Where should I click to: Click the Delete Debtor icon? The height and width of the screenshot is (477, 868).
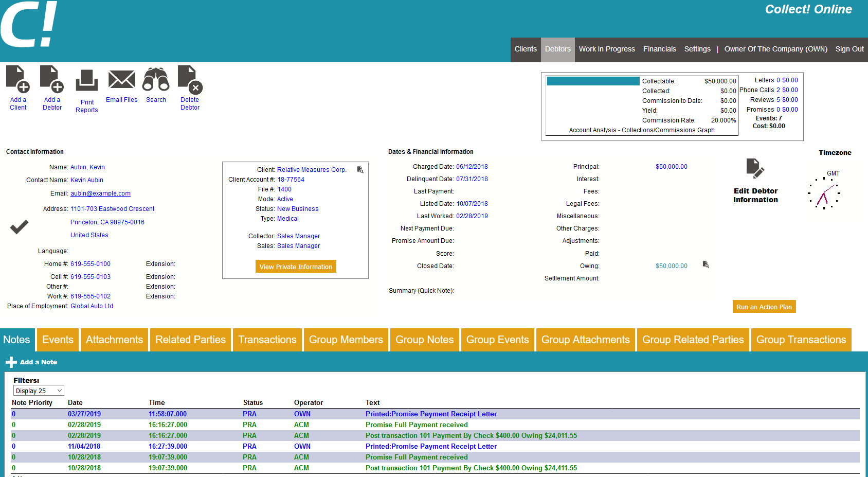coord(190,79)
